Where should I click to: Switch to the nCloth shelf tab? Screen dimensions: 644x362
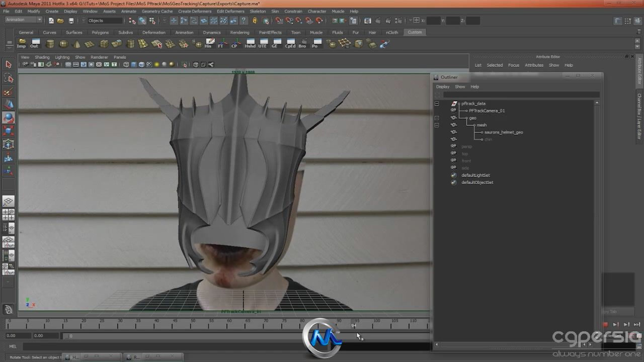click(x=392, y=32)
